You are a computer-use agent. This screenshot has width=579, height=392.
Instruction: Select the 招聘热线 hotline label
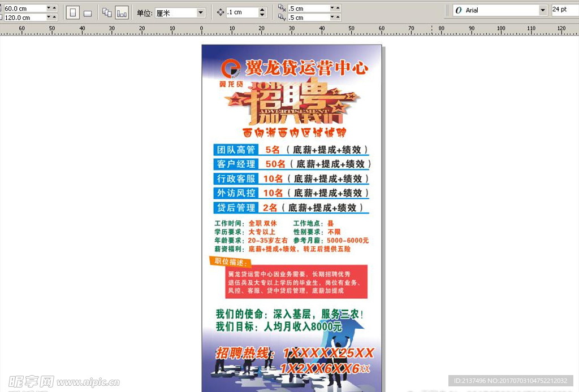[245, 353]
